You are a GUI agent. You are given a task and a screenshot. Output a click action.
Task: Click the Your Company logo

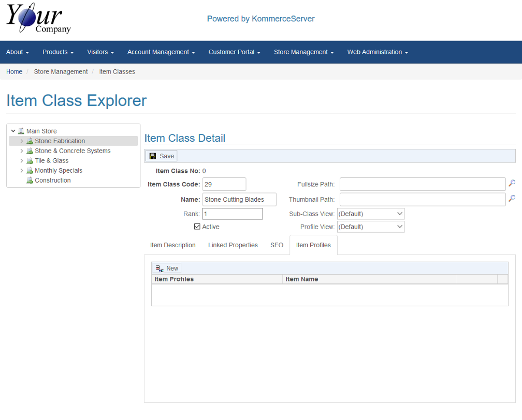tap(38, 19)
